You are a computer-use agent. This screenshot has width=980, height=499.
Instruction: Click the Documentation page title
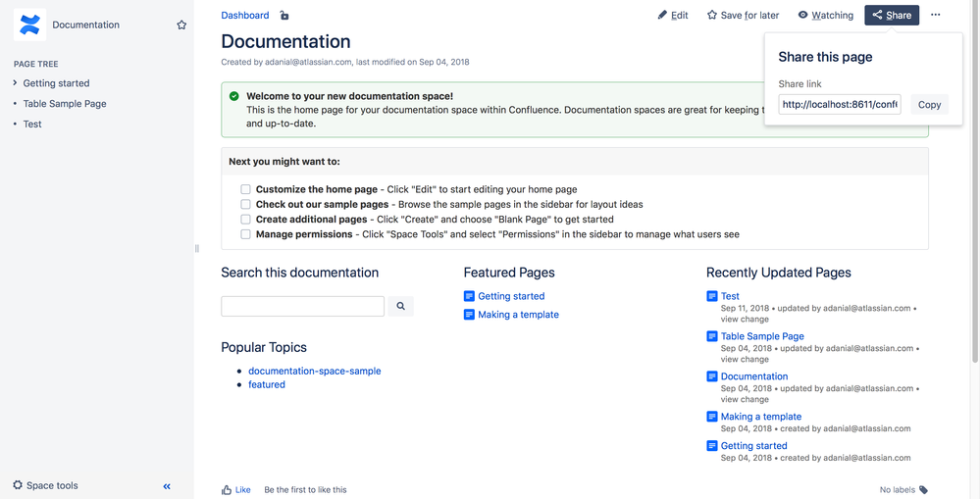point(285,41)
